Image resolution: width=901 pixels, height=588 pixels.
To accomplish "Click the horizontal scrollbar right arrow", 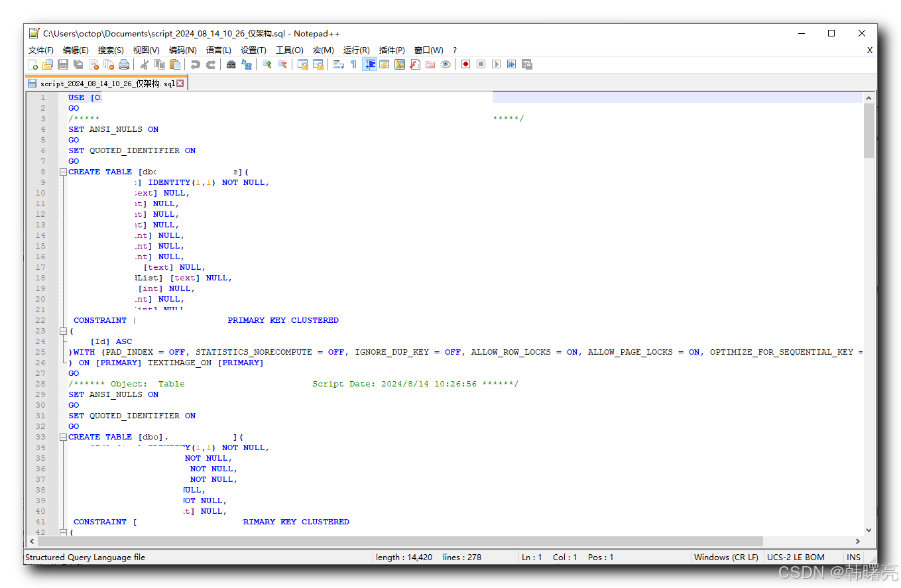I will (857, 542).
